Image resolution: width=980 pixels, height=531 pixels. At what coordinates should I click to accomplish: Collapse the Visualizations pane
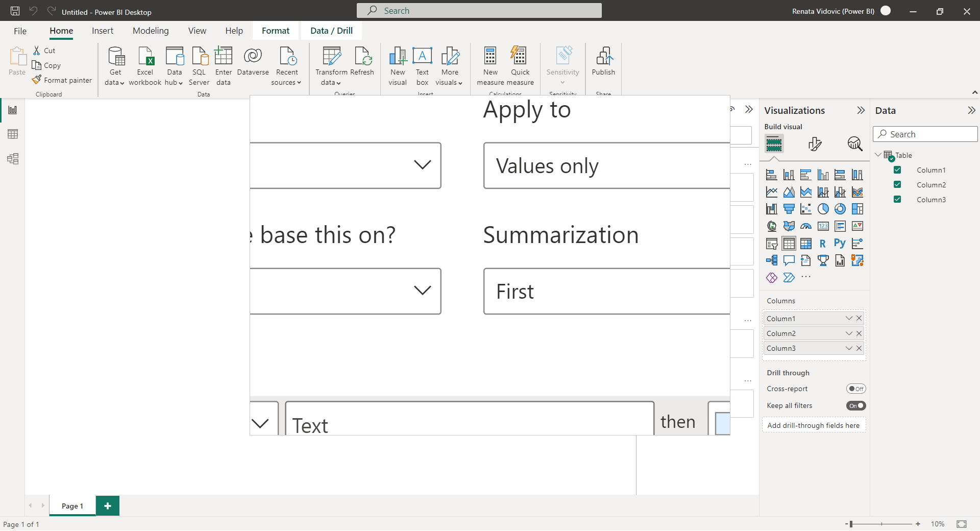tap(861, 110)
